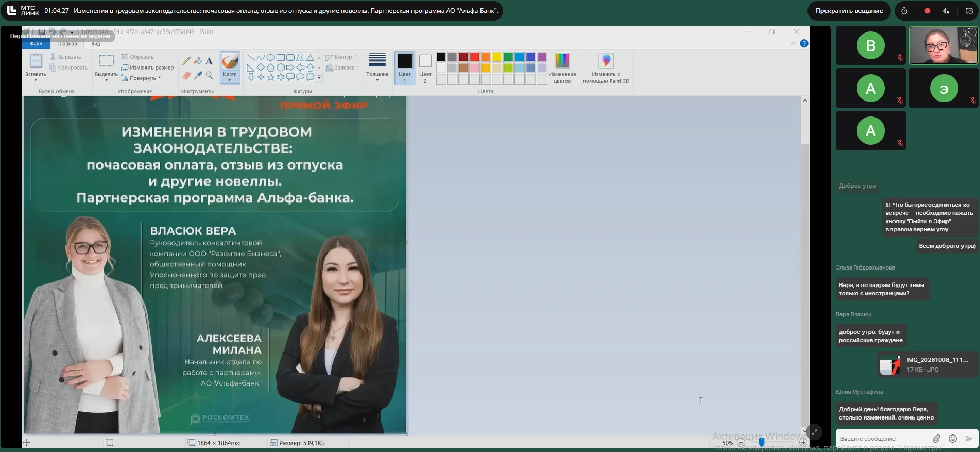Select the Pencil tool in Paint
Image resolution: width=980 pixels, height=452 pixels.
(x=186, y=61)
